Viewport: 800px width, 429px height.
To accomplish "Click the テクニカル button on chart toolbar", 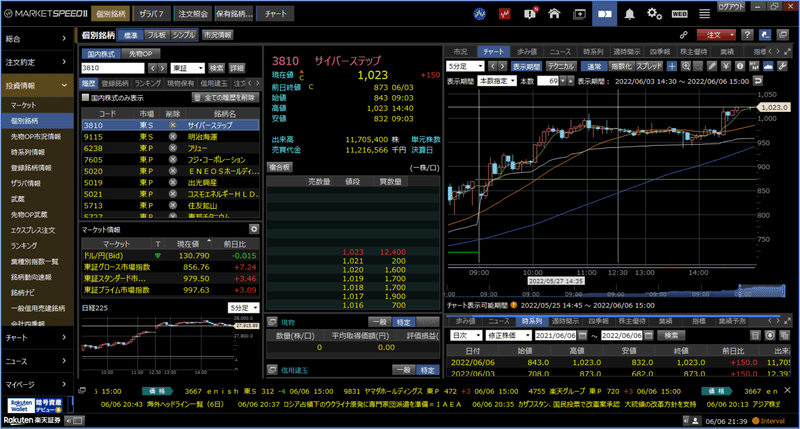I will click(561, 66).
